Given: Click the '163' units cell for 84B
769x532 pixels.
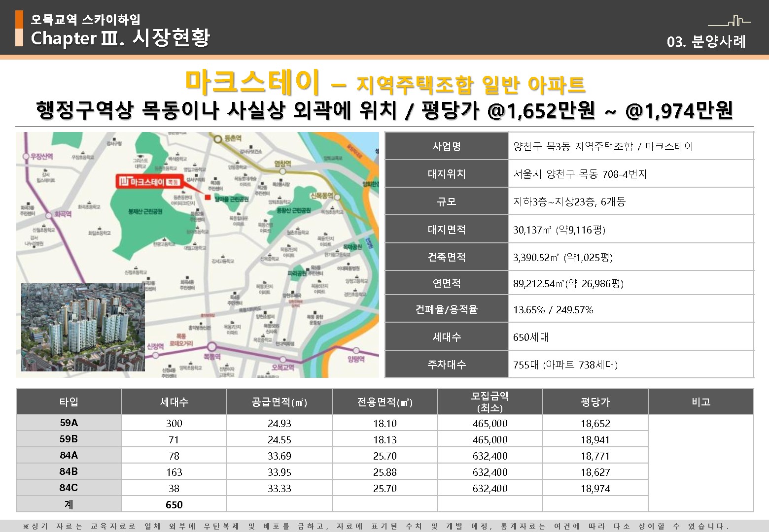Looking at the screenshot, I should [x=174, y=472].
